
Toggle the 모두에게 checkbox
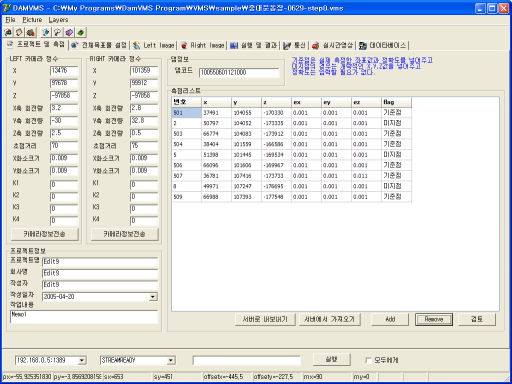pos(368,360)
